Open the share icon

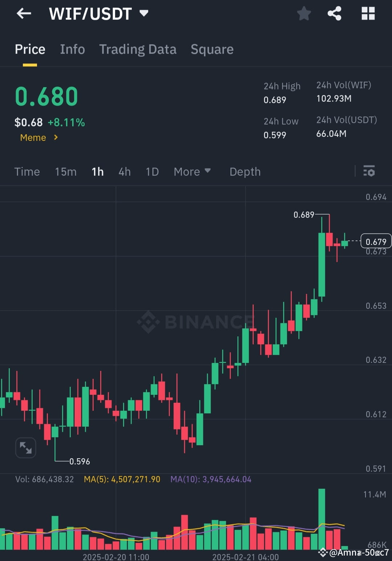pyautogui.click(x=335, y=13)
